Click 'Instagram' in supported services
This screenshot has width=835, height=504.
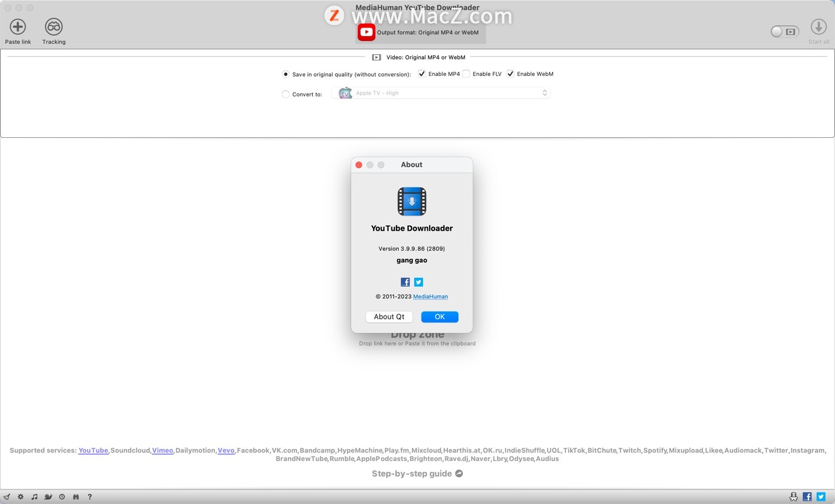[808, 450]
